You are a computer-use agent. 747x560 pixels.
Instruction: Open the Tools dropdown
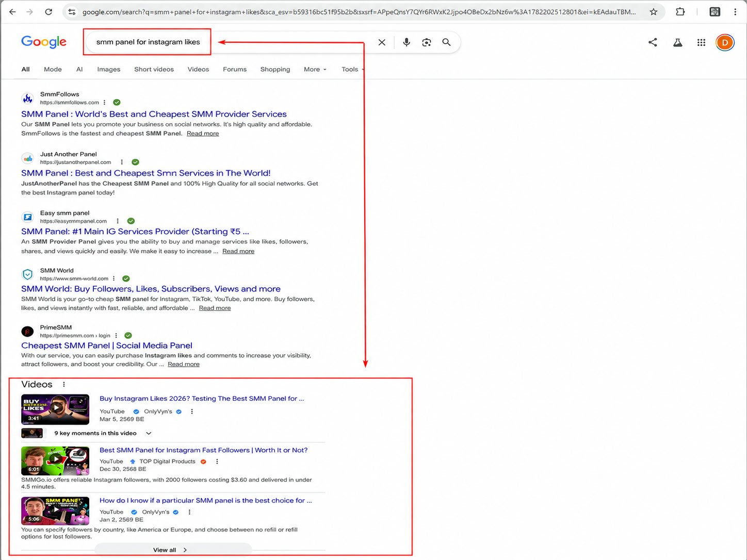click(352, 69)
